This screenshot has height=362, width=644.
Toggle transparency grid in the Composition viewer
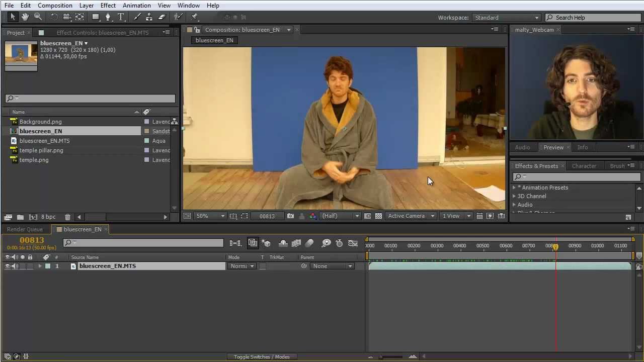(x=378, y=216)
